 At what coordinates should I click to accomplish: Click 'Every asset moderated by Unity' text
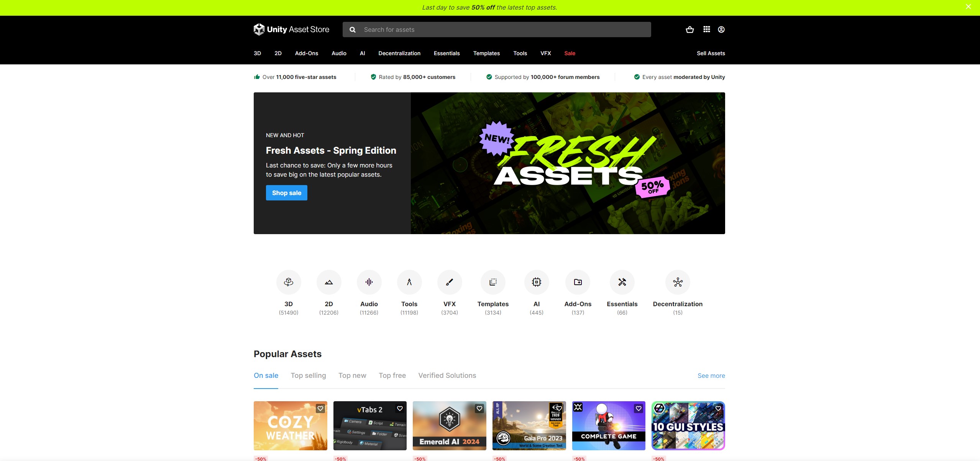point(683,77)
